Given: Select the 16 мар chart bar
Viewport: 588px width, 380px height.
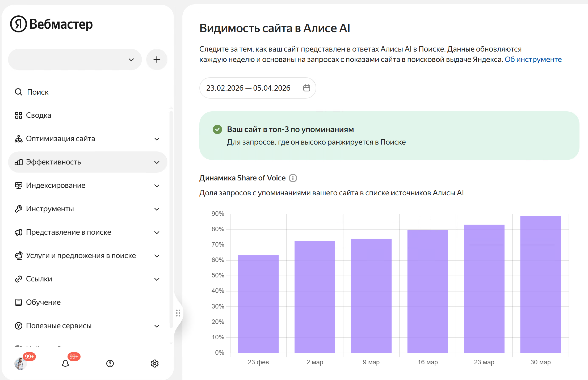Looking at the screenshot, I should pyautogui.click(x=428, y=291).
